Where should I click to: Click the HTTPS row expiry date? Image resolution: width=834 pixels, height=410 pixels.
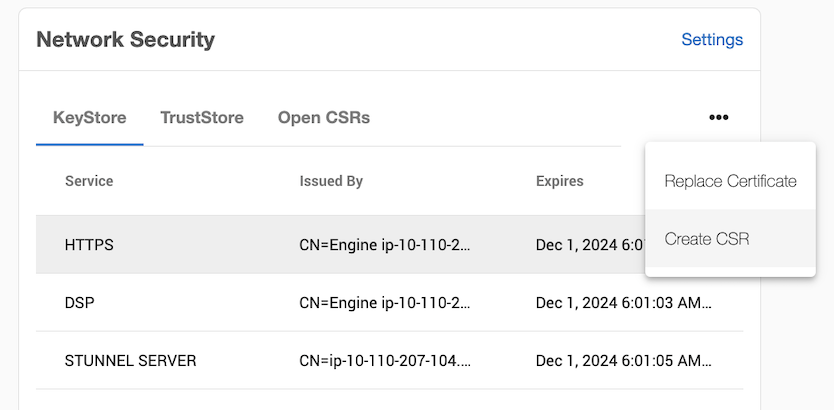[589, 245]
